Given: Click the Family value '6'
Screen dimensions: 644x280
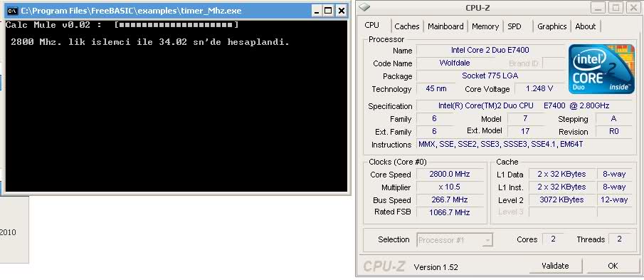Looking at the screenshot, I should pos(435,119).
